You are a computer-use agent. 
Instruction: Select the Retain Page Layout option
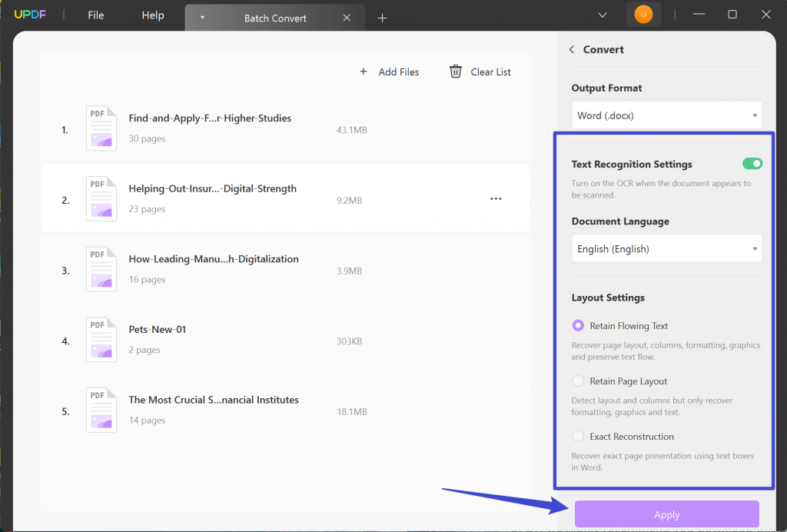coord(578,381)
